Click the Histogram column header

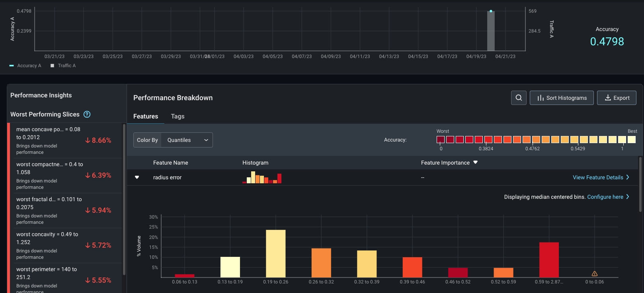(x=256, y=163)
